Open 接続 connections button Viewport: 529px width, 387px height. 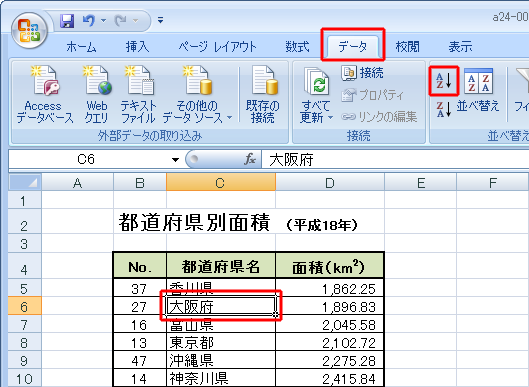coord(362,73)
